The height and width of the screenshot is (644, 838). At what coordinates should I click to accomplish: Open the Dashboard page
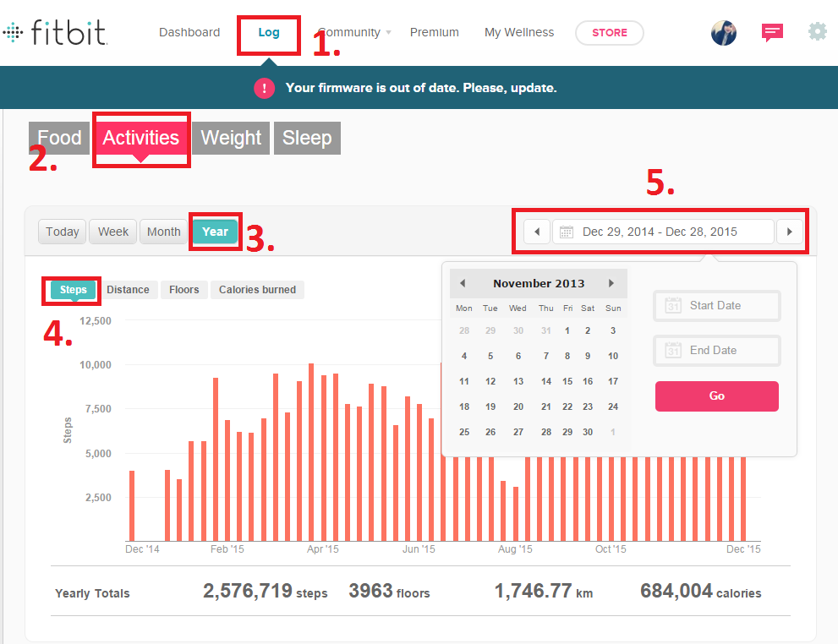click(x=189, y=32)
